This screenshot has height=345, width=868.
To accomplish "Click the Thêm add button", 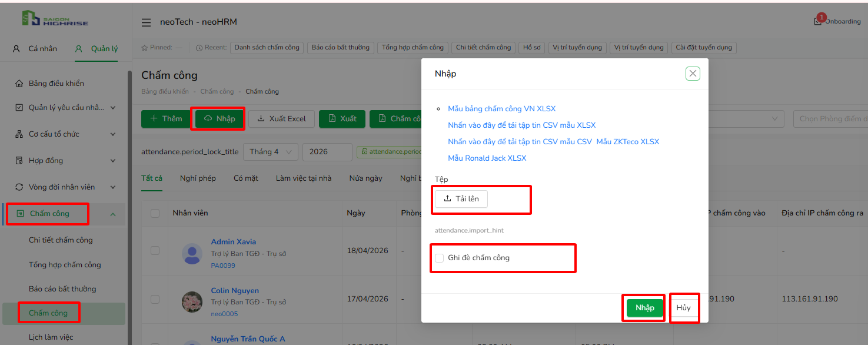I will tap(166, 119).
